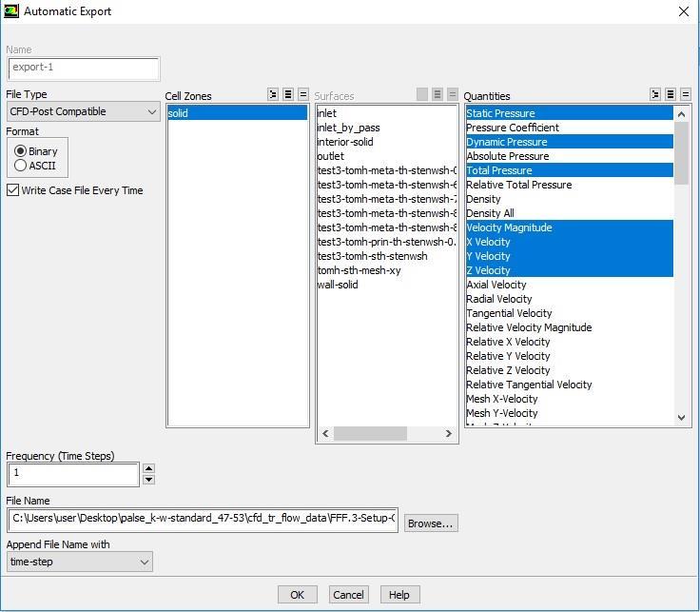Click Quantities list scroll up arrow

coord(681,114)
